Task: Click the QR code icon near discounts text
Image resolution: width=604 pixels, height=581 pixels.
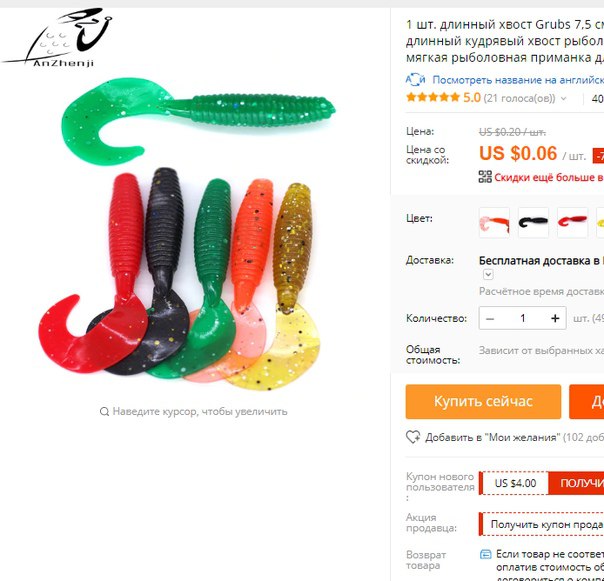Action: click(485, 177)
